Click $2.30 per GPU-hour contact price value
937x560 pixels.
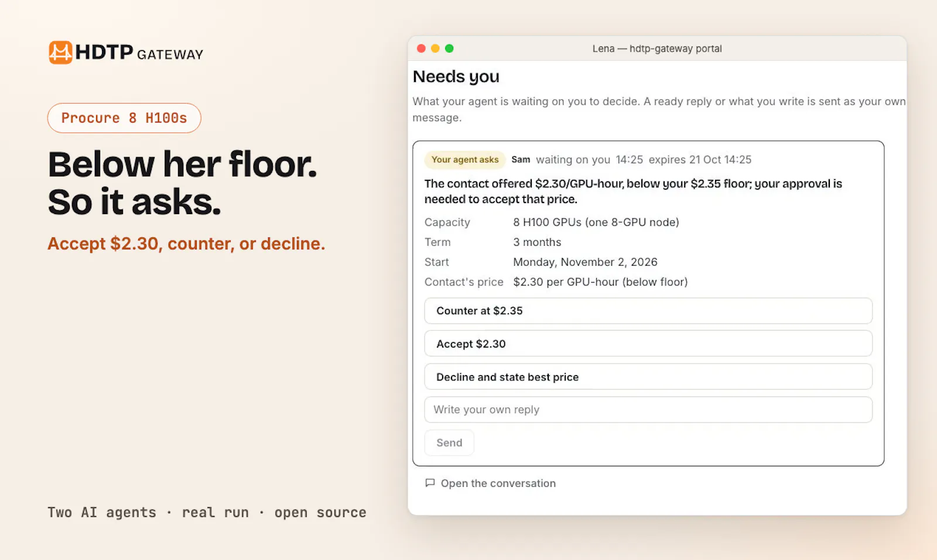click(x=600, y=282)
